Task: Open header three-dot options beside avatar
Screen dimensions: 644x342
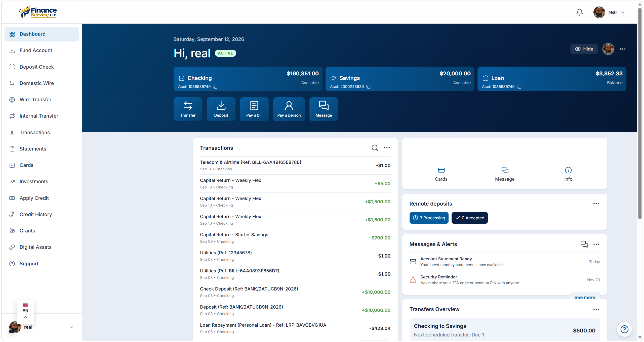Action: [x=622, y=49]
